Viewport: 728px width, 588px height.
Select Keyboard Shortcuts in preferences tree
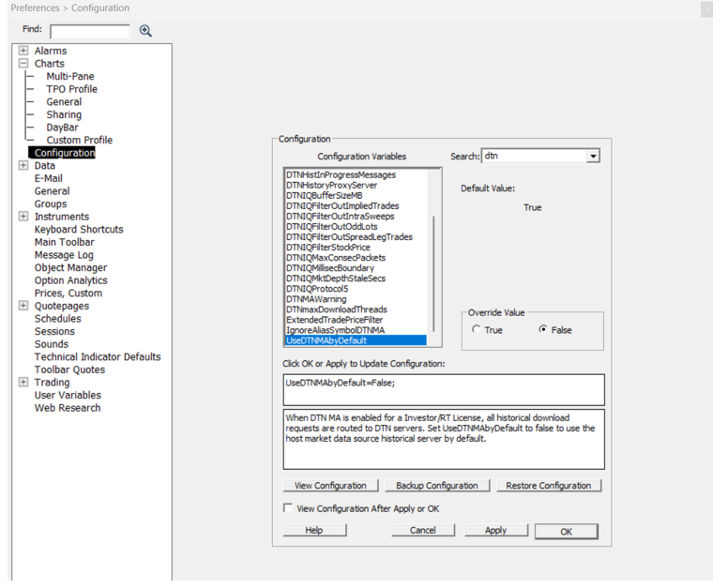point(79,230)
